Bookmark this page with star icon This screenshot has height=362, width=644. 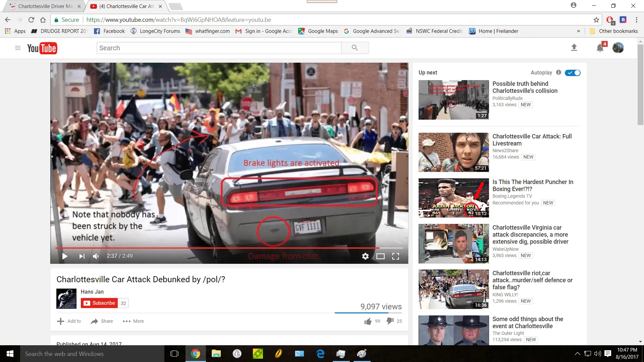596,20
